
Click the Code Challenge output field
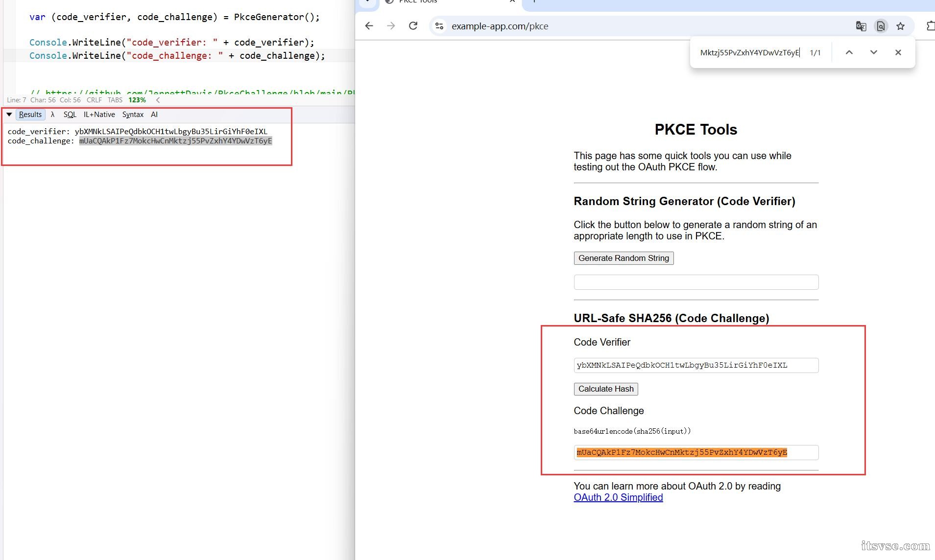tap(696, 452)
